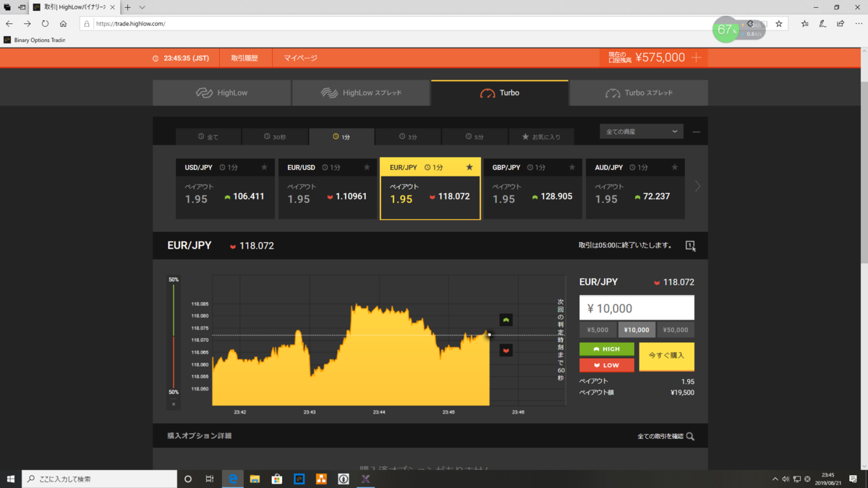
Task: Add page to browser favorites star
Action: pyautogui.click(x=779, y=24)
